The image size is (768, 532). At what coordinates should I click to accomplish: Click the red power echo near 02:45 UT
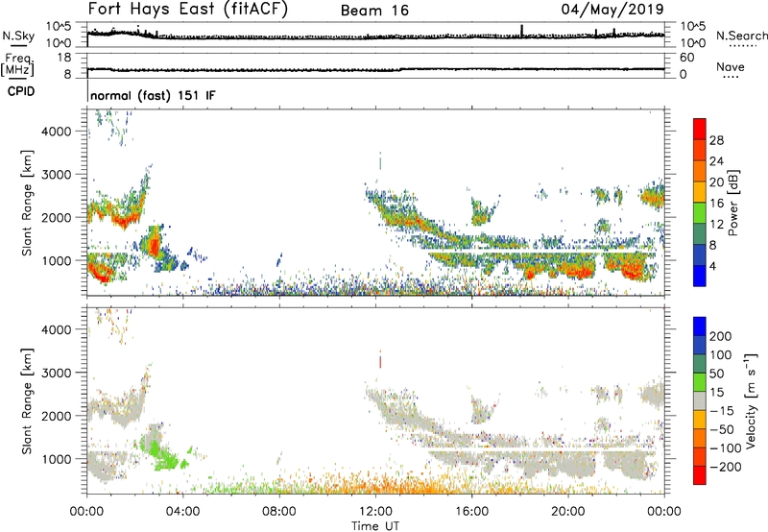[x=155, y=246]
